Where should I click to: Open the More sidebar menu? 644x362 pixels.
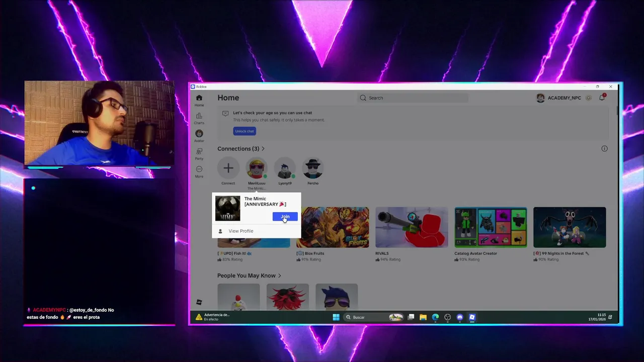(199, 172)
